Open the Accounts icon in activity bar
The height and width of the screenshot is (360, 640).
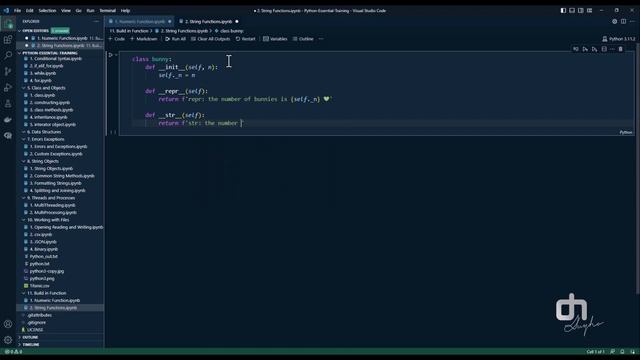8,324
